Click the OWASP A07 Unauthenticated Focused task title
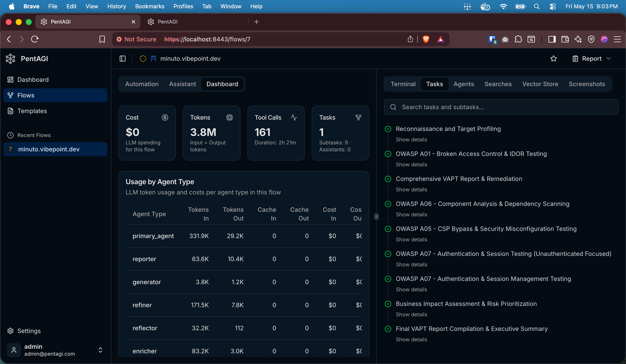The image size is (626, 364). tap(504, 254)
